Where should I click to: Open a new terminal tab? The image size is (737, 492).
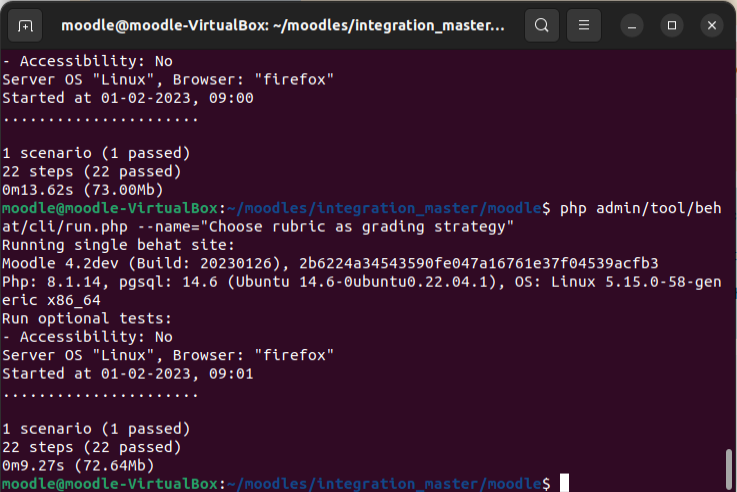click(25, 25)
